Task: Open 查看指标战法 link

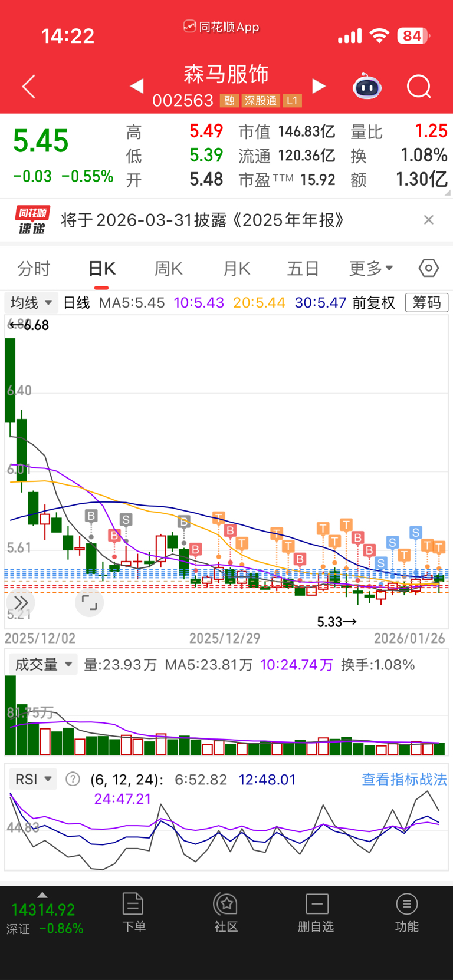Action: pos(404,779)
